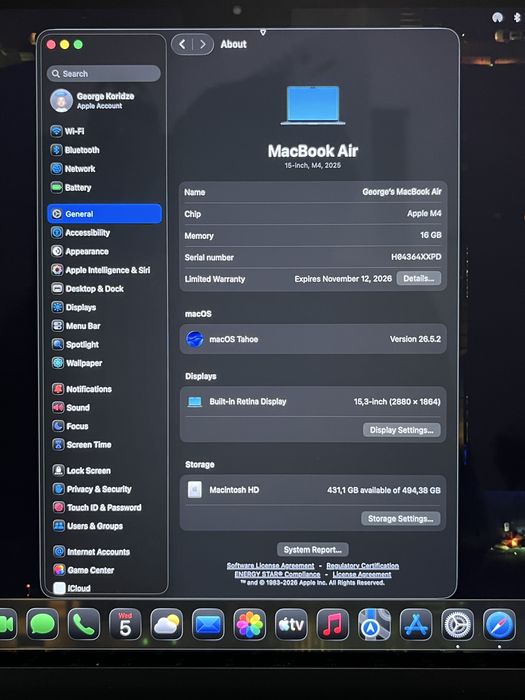The height and width of the screenshot is (700, 525).
Task: Open Mail from the Dock
Action: pos(208,624)
